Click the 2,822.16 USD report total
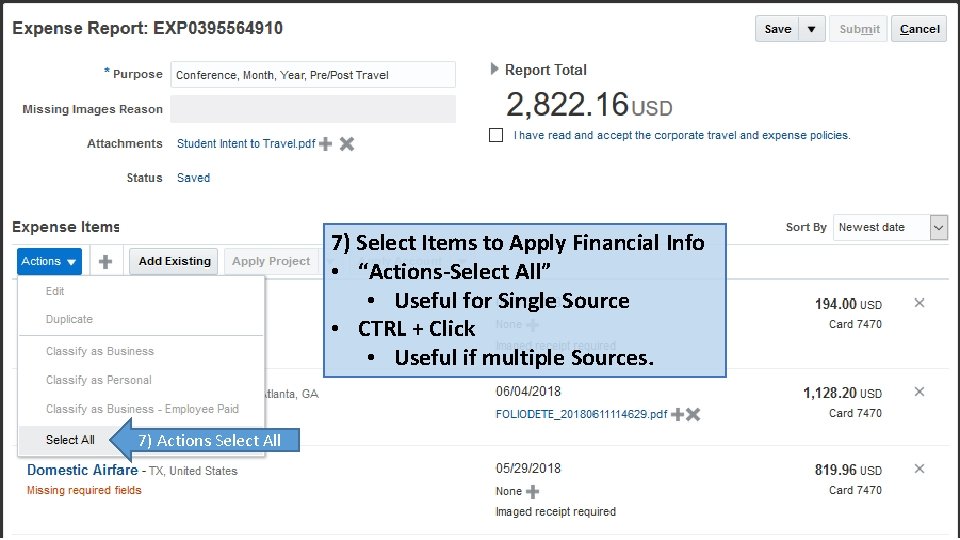The height and width of the screenshot is (540, 960). coord(589,105)
